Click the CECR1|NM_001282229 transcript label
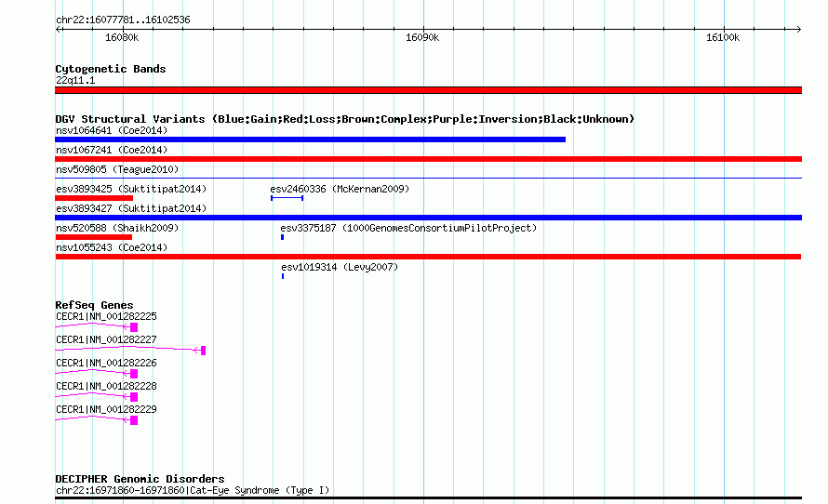Image resolution: width=828 pixels, height=504 pixels. (106, 409)
